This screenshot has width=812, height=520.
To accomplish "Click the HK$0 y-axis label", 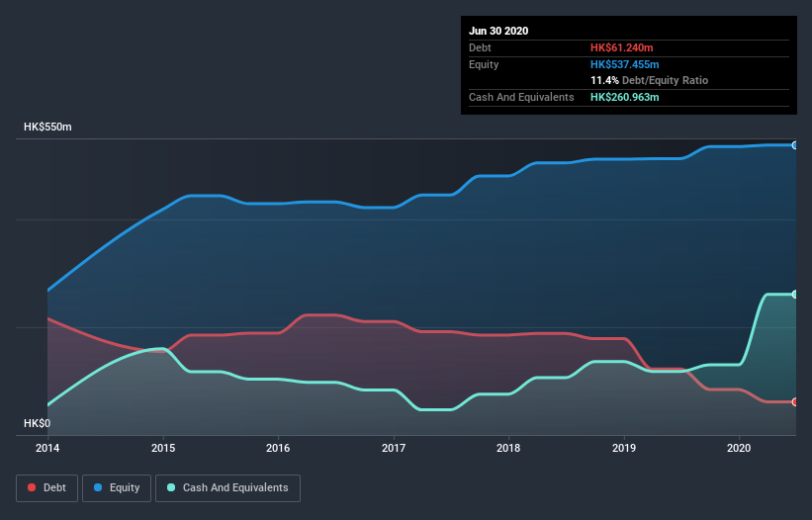I will pos(38,423).
